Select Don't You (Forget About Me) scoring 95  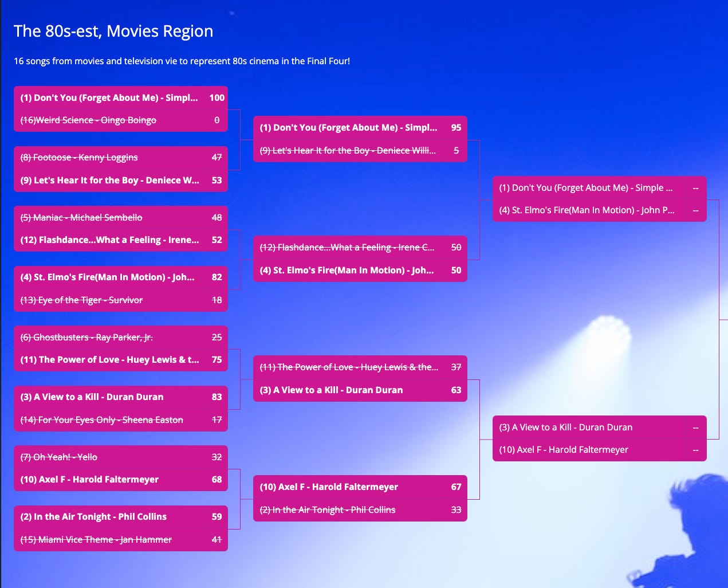(x=360, y=127)
